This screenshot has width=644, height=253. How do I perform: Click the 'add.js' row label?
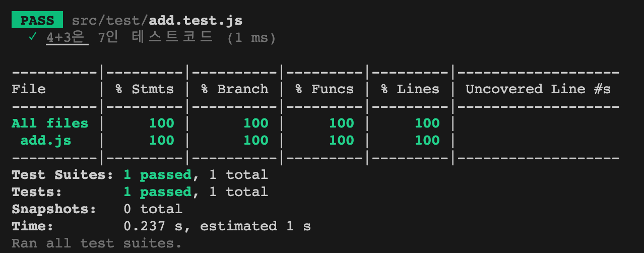[x=46, y=141]
